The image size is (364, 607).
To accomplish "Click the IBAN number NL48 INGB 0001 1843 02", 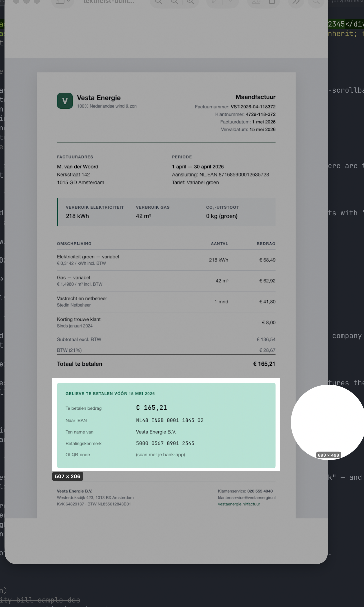I will [x=169, y=420].
